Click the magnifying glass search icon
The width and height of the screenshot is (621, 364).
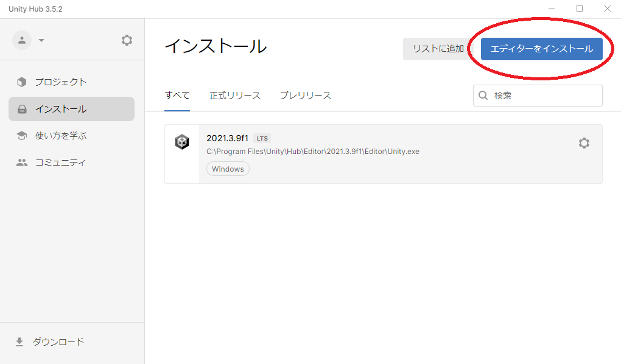(x=483, y=96)
